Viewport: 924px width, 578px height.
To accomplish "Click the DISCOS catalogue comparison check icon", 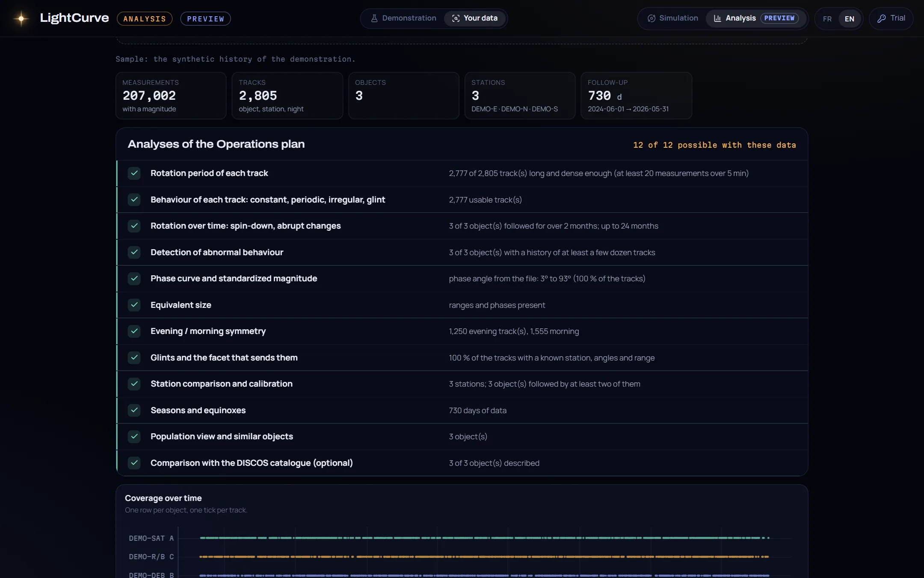I will tap(134, 463).
